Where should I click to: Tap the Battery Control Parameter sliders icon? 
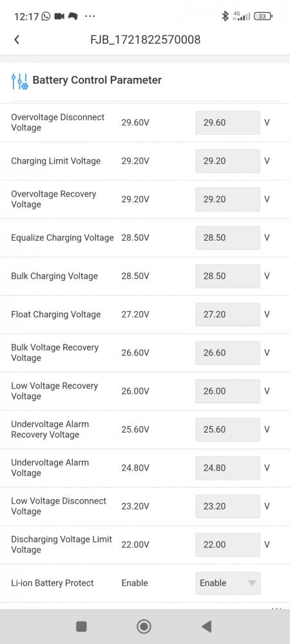tap(19, 81)
